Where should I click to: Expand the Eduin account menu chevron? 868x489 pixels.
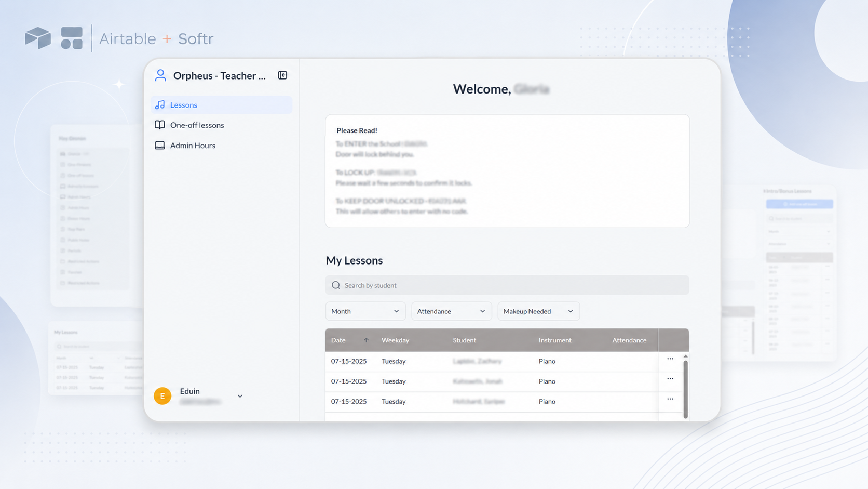point(240,396)
